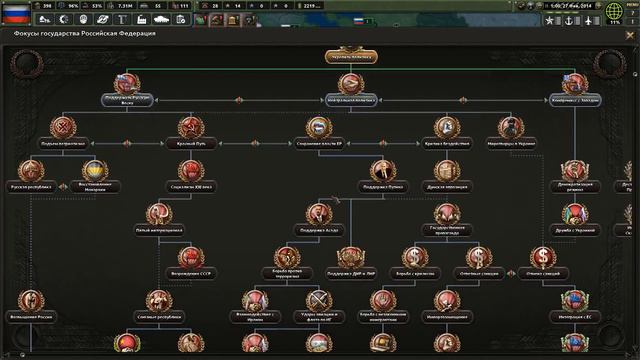640x360 pixels.
Task: Select the illegal immigrants hand-icon focus
Action: [x=383, y=306]
